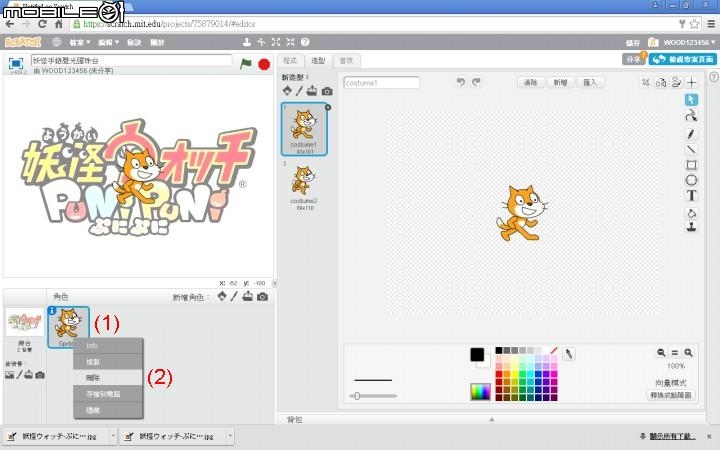
Task: Flip costume up-down icon
Action: point(676,83)
